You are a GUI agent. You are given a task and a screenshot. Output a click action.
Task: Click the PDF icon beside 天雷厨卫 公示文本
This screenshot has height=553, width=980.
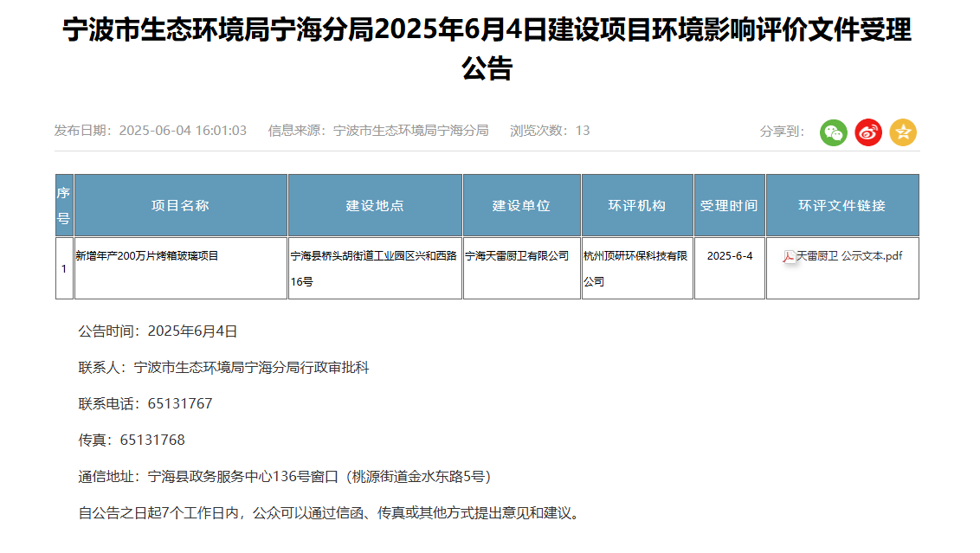[x=789, y=257]
